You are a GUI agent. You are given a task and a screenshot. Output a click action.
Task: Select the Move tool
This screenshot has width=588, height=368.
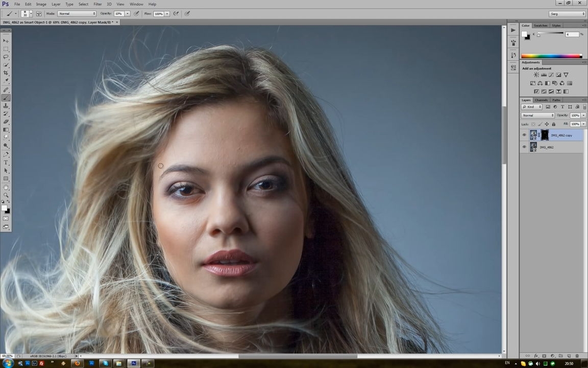[x=6, y=41]
